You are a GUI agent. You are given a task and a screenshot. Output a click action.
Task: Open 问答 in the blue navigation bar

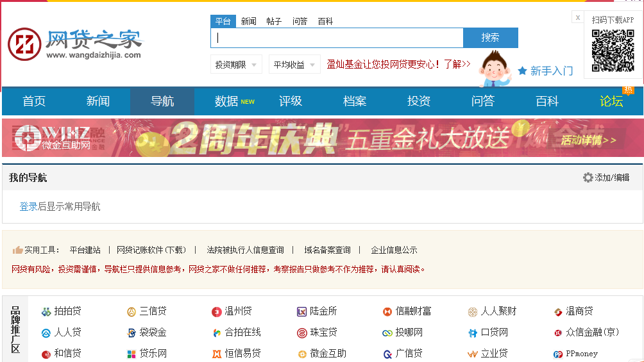[x=482, y=101]
